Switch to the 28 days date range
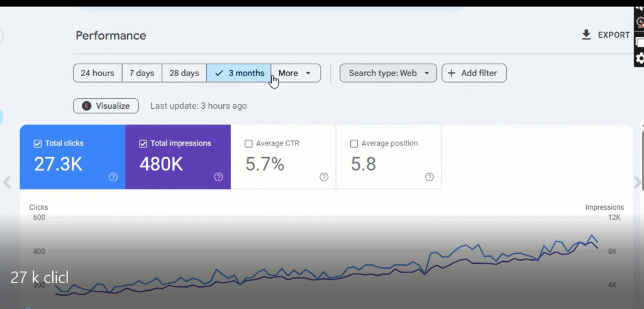The height and width of the screenshot is (309, 644). [184, 73]
